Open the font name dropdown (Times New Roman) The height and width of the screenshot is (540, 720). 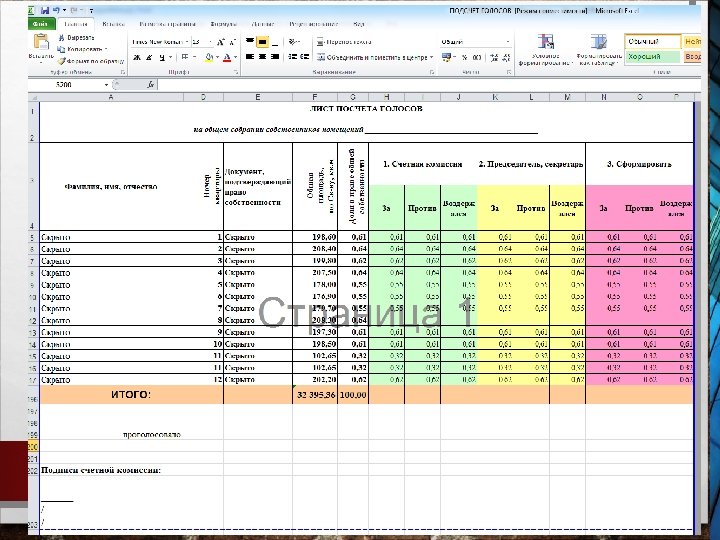click(x=187, y=42)
